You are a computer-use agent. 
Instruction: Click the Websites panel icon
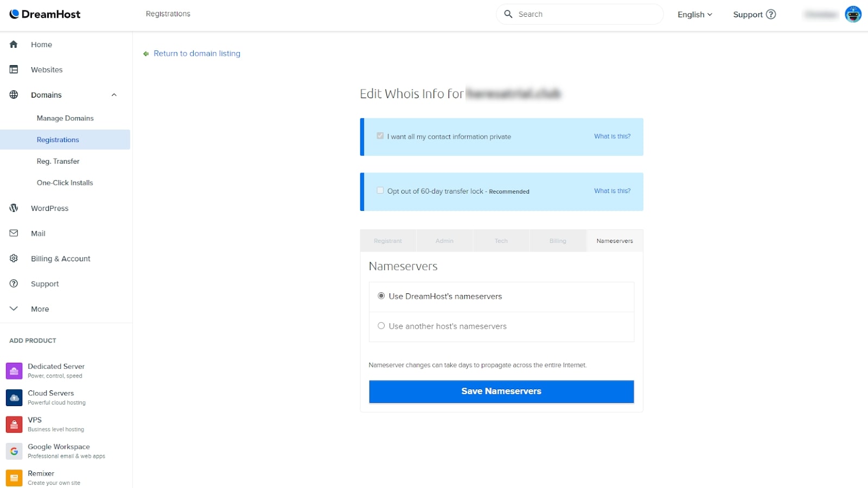[x=14, y=69]
